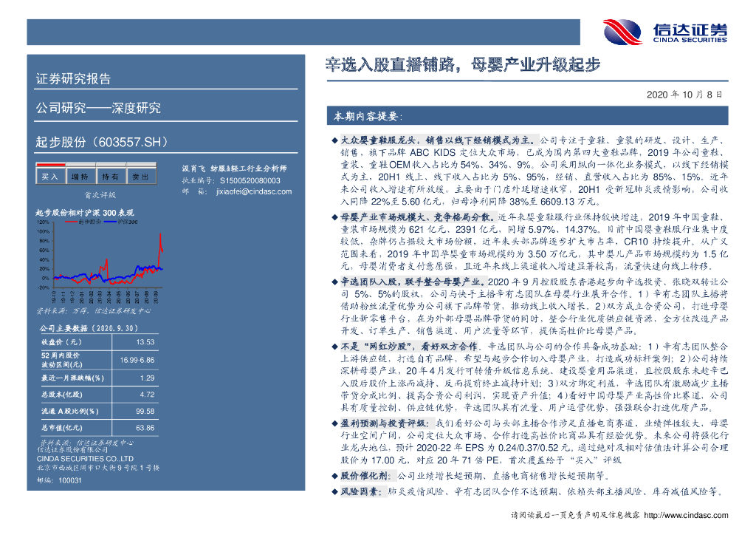756x535 pixels.
Task: Select the market cap value 63.86
Action: coord(145,428)
